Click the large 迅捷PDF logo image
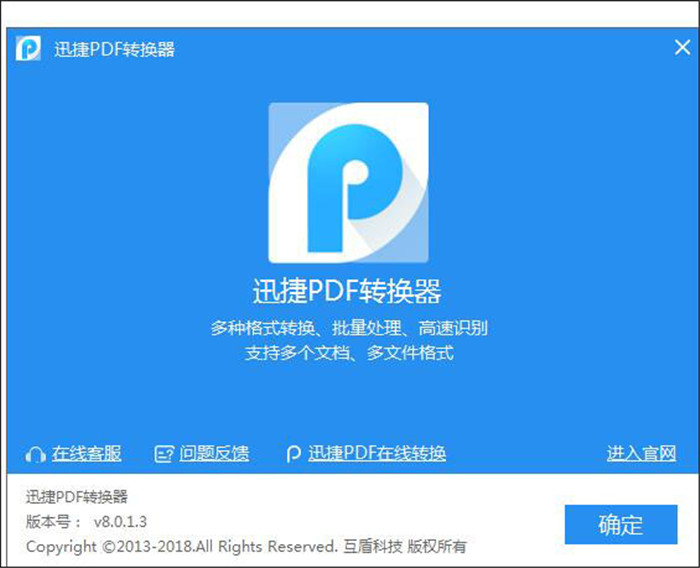 pos(348,183)
